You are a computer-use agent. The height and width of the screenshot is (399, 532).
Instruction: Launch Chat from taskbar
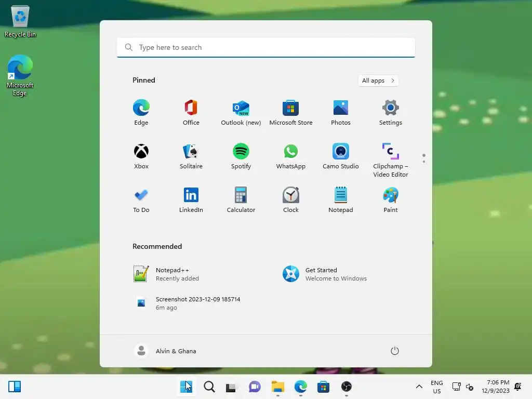[x=255, y=387]
